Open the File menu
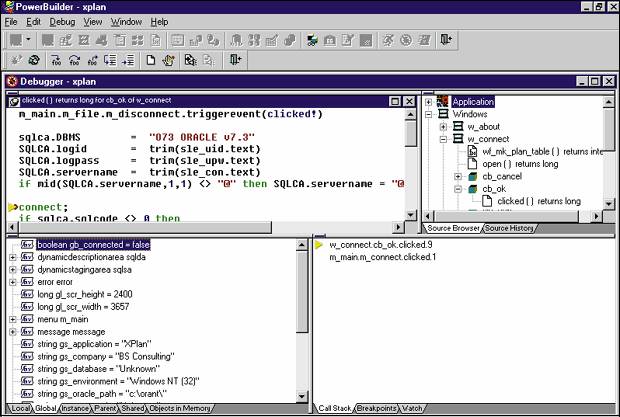 [11, 22]
